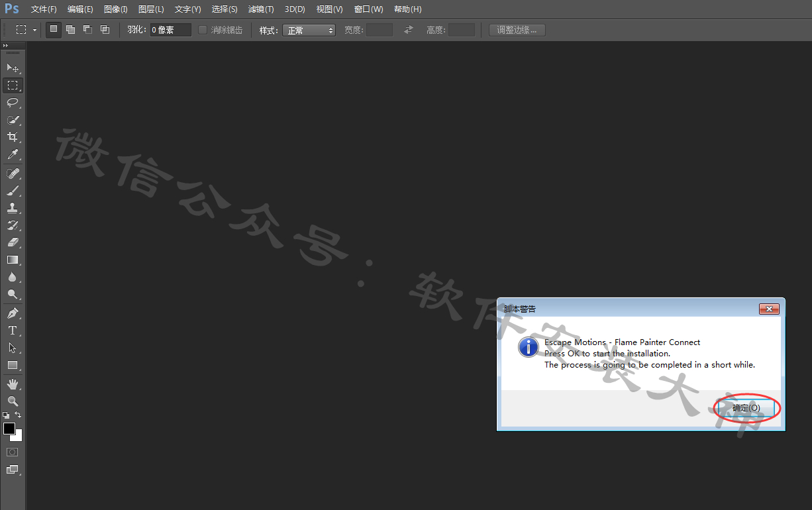812x510 pixels.
Task: Open the 选择(S) menu
Action: tap(225, 9)
